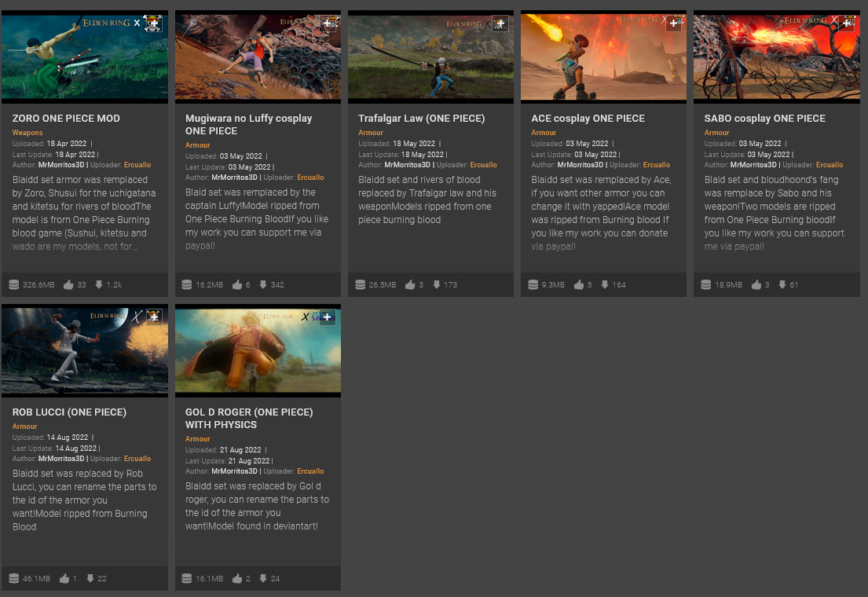
Task: Click upload date 18 Apr 2022 on ZORO card
Action: [67, 144]
